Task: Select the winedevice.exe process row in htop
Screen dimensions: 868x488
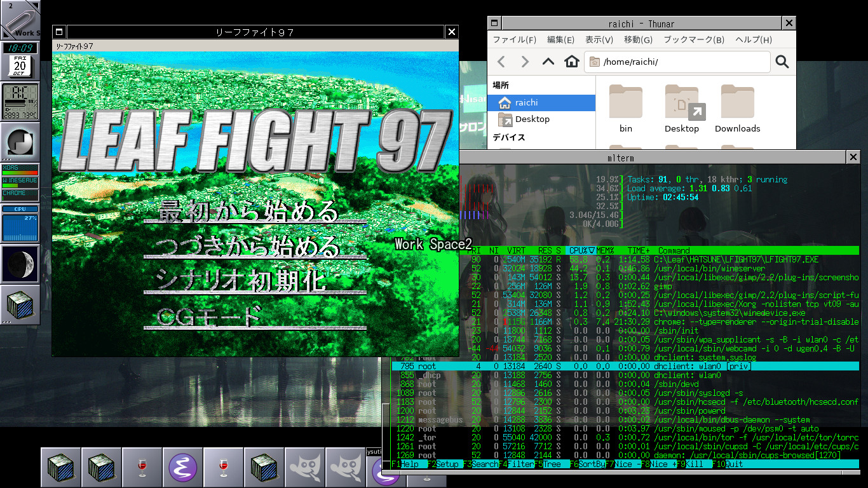Action: pos(659,313)
